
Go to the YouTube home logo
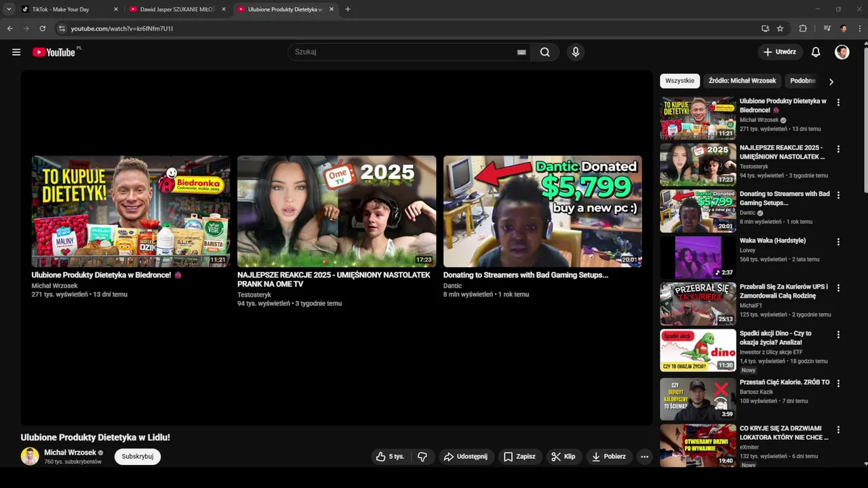(54, 52)
